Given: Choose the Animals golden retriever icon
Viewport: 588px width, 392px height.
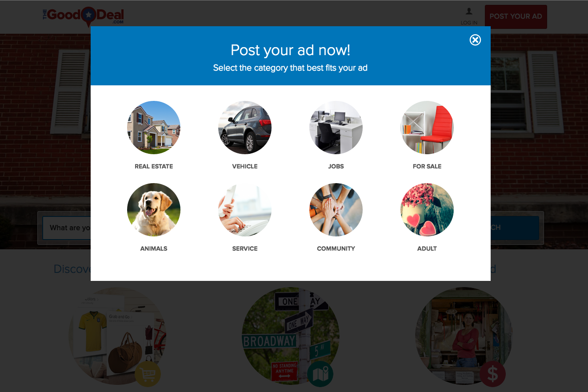Looking at the screenshot, I should point(154,210).
